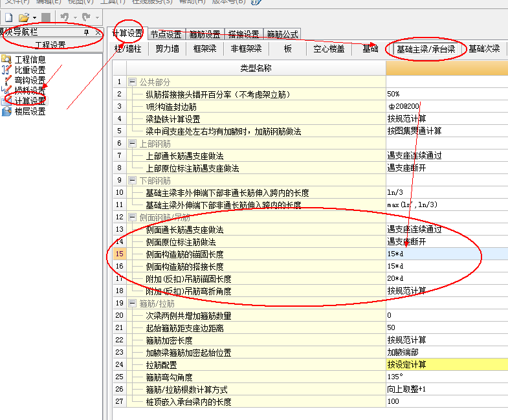The image size is (508, 420).
Task: Click the 0 value for 次梁两侧共增加箍筋数量
Action: 447,315
